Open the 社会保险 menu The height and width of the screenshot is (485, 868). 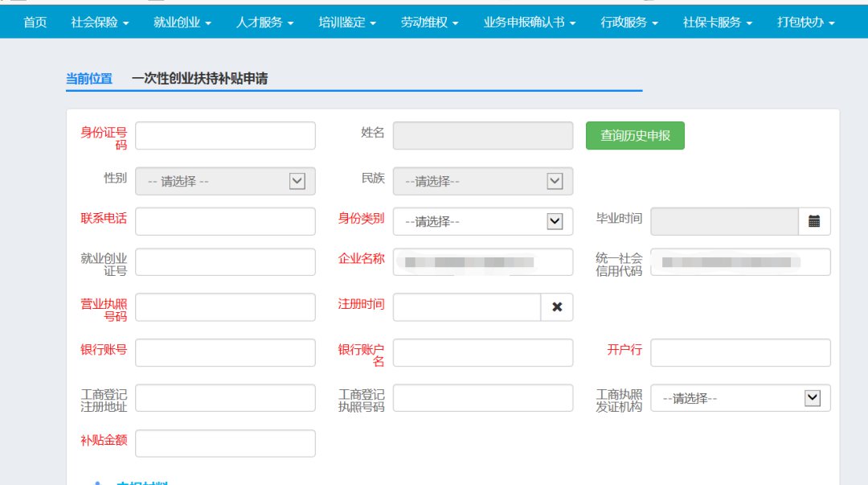(x=100, y=23)
